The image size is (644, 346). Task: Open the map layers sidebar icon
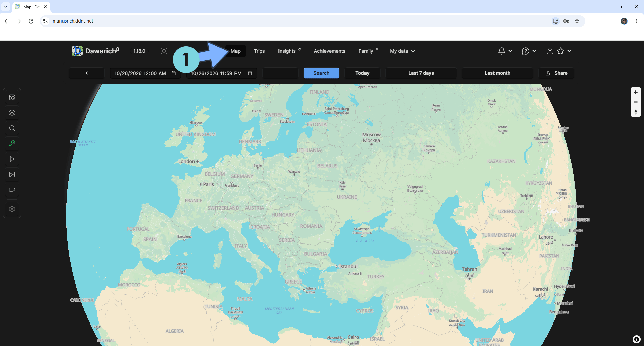pyautogui.click(x=12, y=113)
